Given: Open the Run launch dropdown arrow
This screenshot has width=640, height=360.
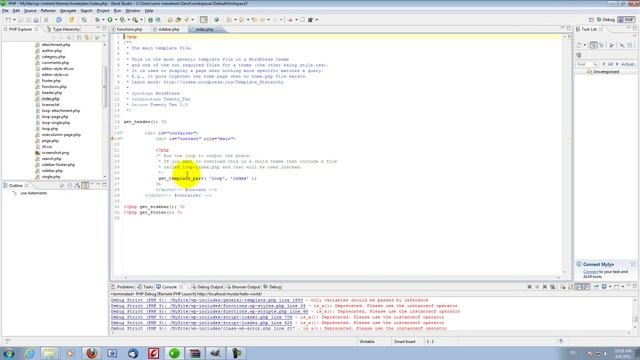Looking at the screenshot, I should (x=116, y=20).
